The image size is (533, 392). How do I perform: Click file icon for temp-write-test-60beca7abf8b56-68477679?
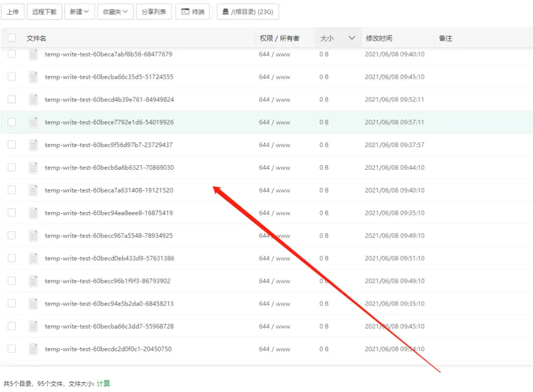33,54
